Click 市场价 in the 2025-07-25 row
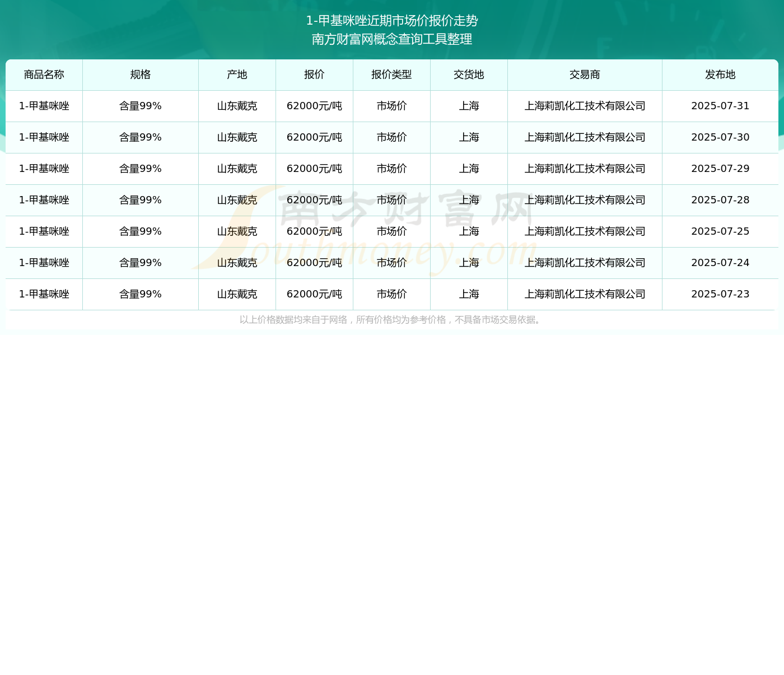The height and width of the screenshot is (675, 784). [x=391, y=231]
